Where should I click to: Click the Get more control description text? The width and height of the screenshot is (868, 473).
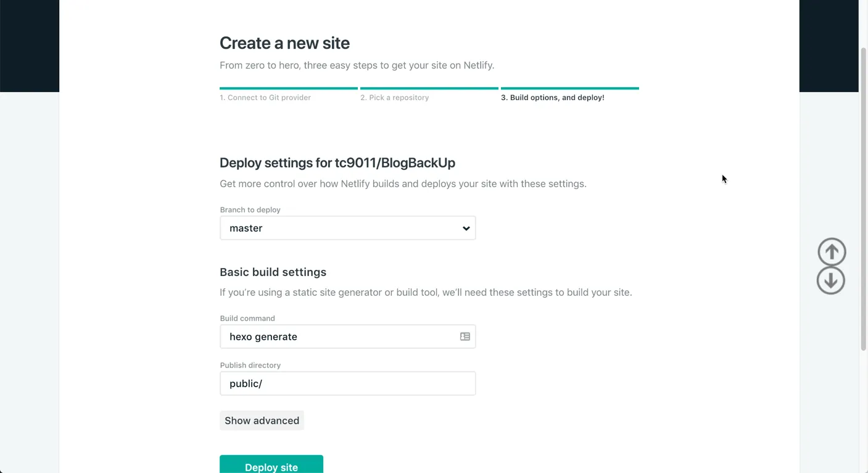coord(403,184)
